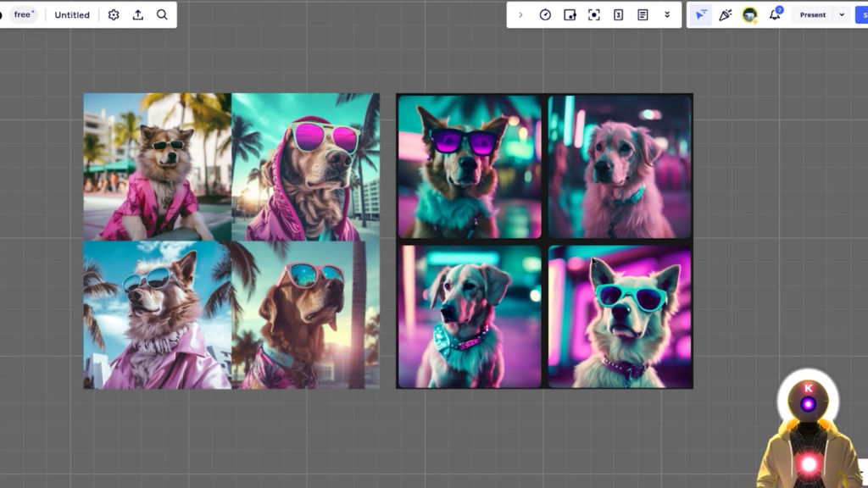Start the timer tool
Screen dimensions: 868x488
545,14
